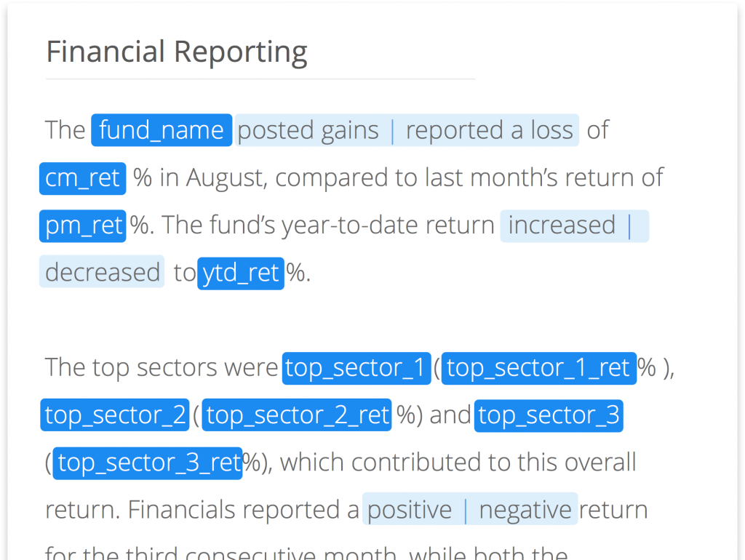Click the separator between posted gains and reported a loss
745x560 pixels.
tap(393, 130)
